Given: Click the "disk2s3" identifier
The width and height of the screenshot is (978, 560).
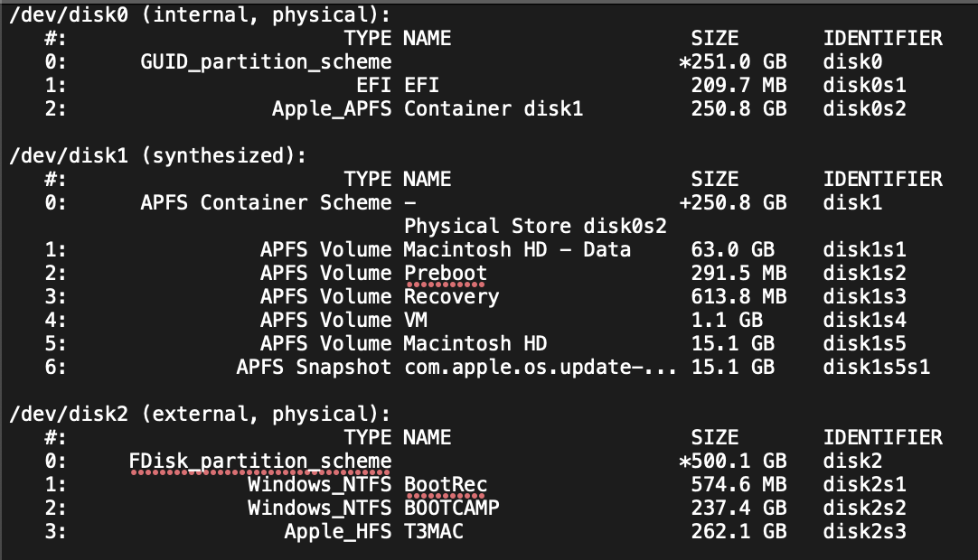Looking at the screenshot, I should pyautogui.click(x=864, y=532).
